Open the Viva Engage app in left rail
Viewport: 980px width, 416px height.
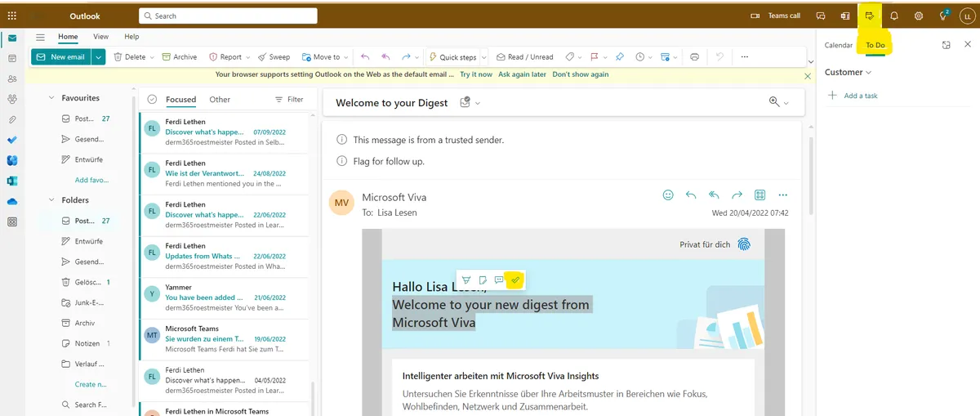coord(12,160)
